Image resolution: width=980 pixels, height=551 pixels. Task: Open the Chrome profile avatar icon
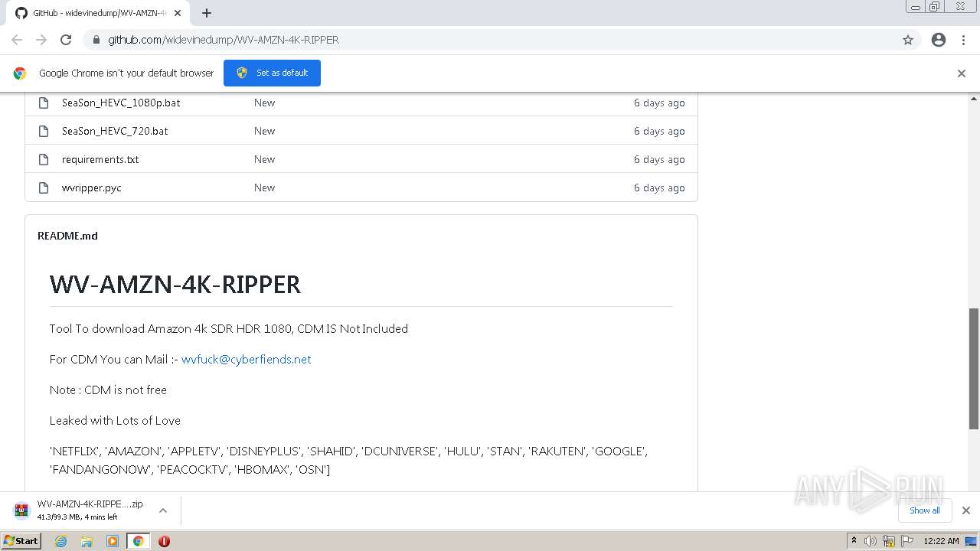pos(939,40)
